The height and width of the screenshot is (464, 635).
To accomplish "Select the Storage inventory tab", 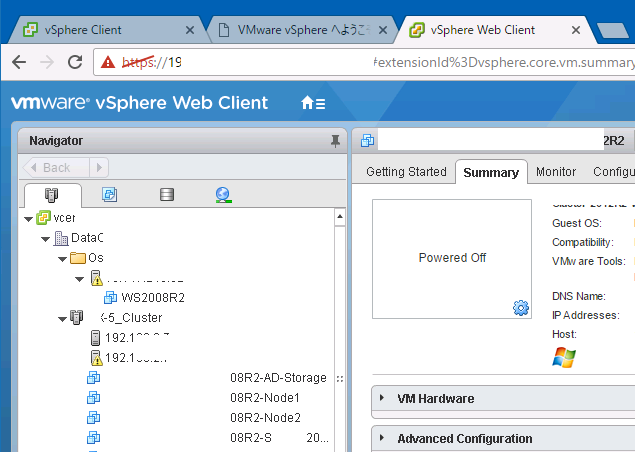I will (167, 195).
